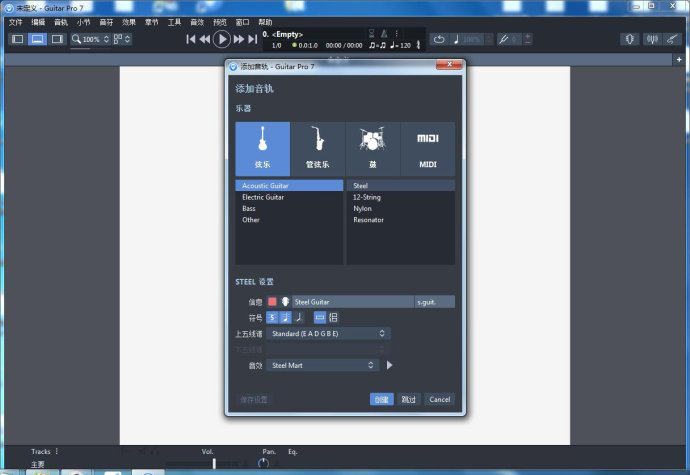Open the 100% zoom level dropdown

(90, 39)
